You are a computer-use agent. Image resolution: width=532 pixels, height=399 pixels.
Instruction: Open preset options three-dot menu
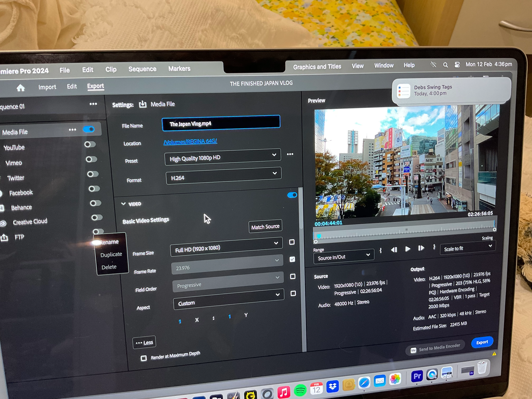(x=290, y=154)
